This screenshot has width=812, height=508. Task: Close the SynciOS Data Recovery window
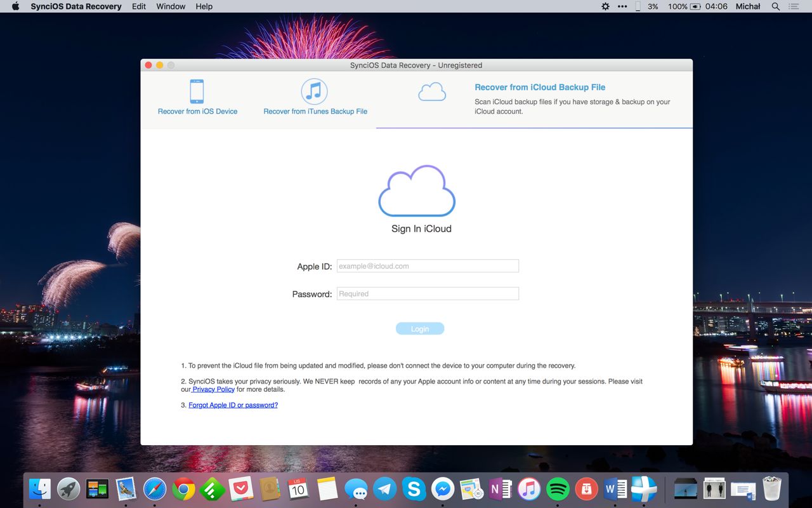coord(148,65)
